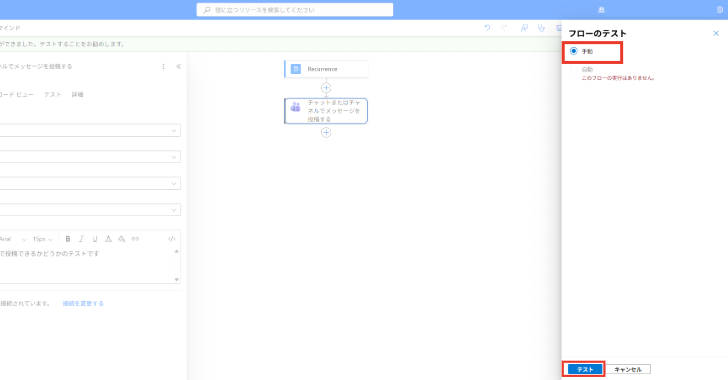Open the Arial font family dropdown

pyautogui.click(x=13, y=239)
